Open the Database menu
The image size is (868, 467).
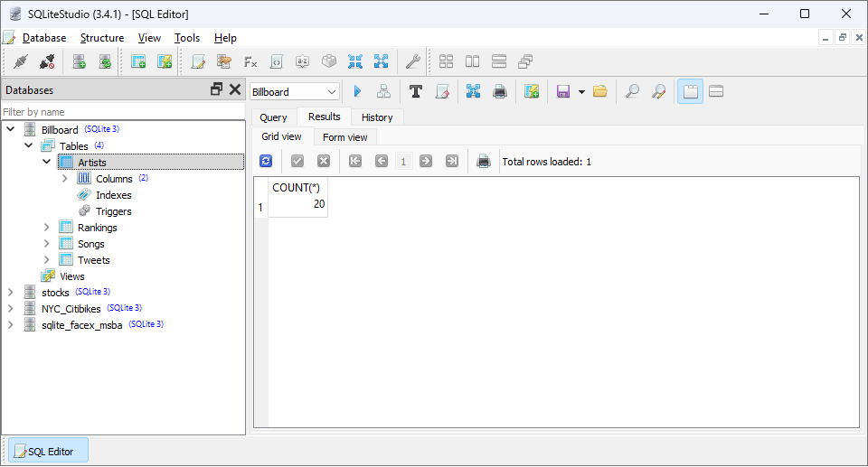coord(44,38)
